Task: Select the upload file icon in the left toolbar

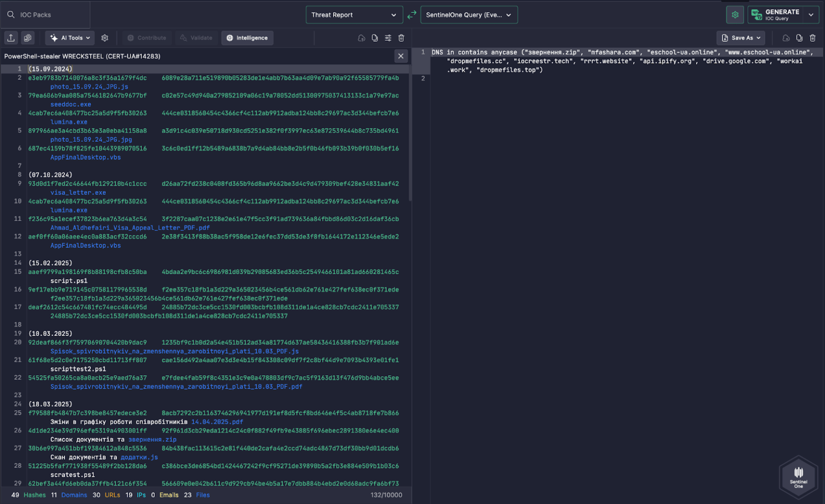Action: pos(11,38)
